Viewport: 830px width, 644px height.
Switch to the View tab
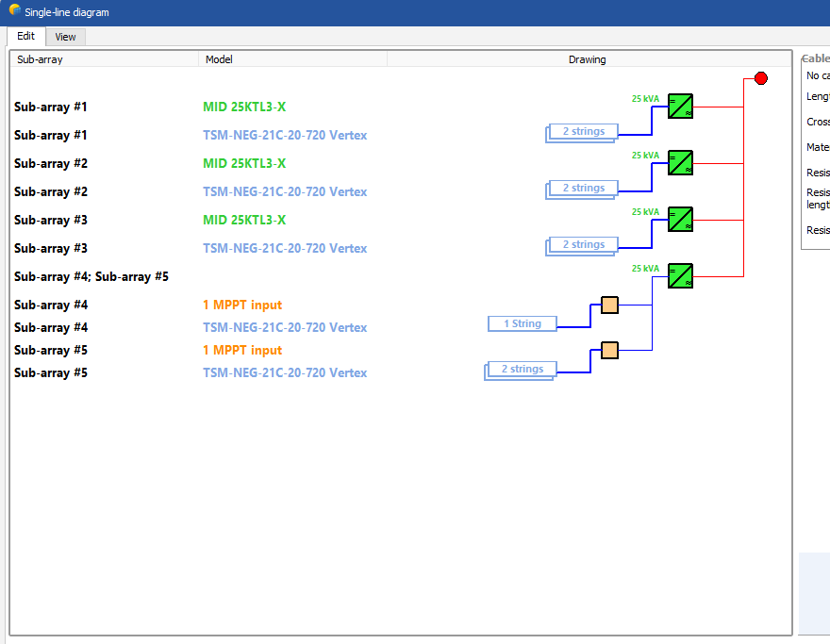pos(65,37)
